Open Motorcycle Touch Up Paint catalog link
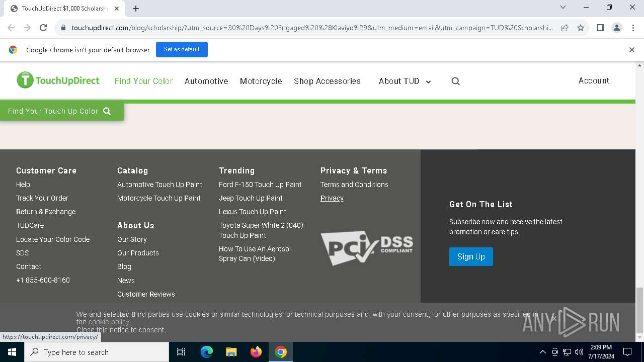 coord(159,198)
